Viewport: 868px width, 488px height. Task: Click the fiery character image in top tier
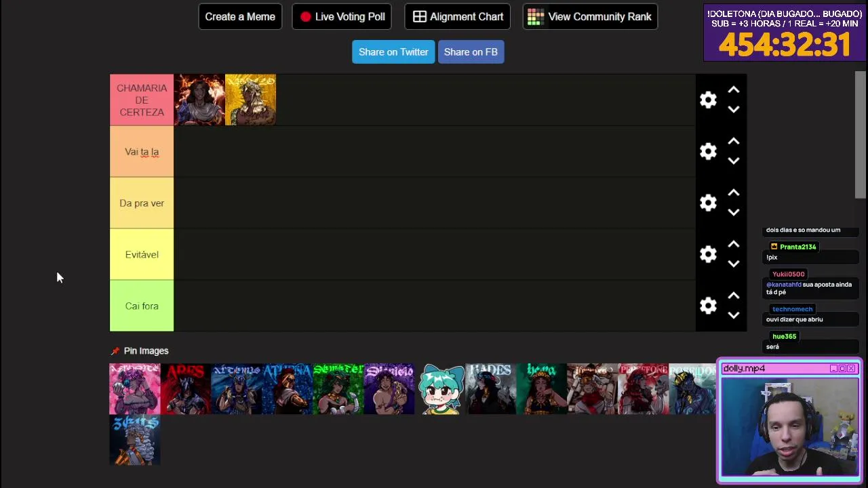pyautogui.click(x=199, y=100)
